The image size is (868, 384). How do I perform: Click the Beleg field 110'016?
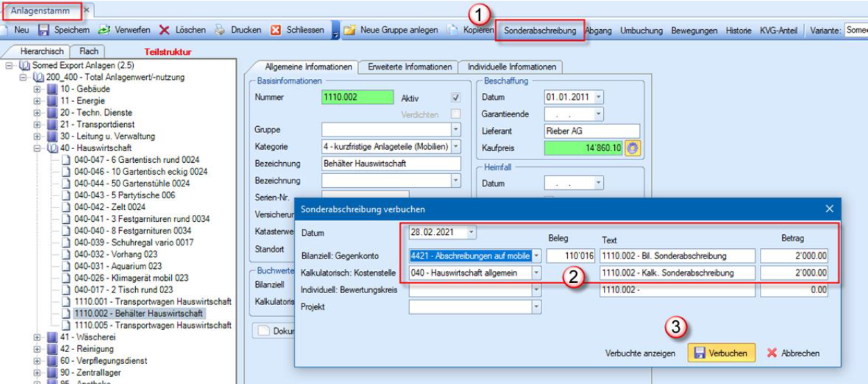point(571,256)
